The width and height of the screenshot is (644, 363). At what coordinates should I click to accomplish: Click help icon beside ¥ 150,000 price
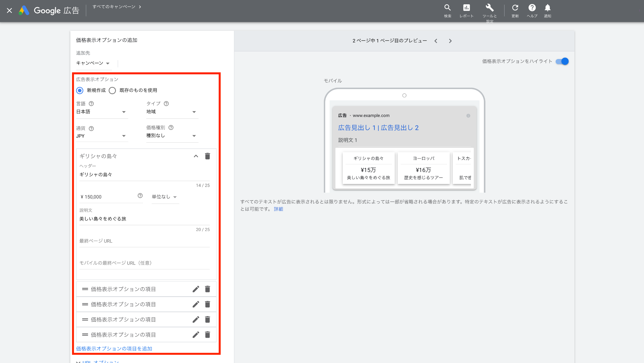(140, 196)
